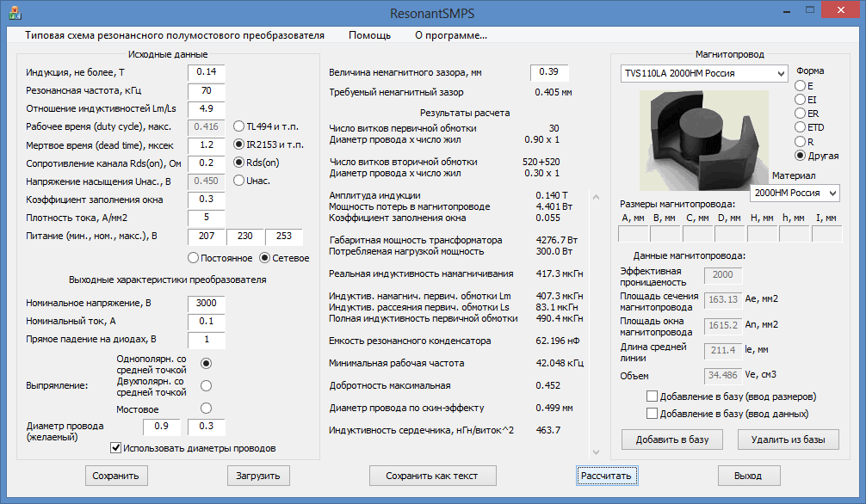
Task: Click core dimension A, мм field
Action: click(x=633, y=234)
